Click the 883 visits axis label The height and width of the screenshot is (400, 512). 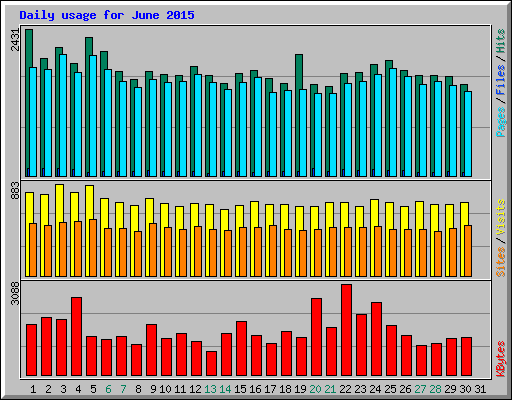pyautogui.click(x=15, y=190)
